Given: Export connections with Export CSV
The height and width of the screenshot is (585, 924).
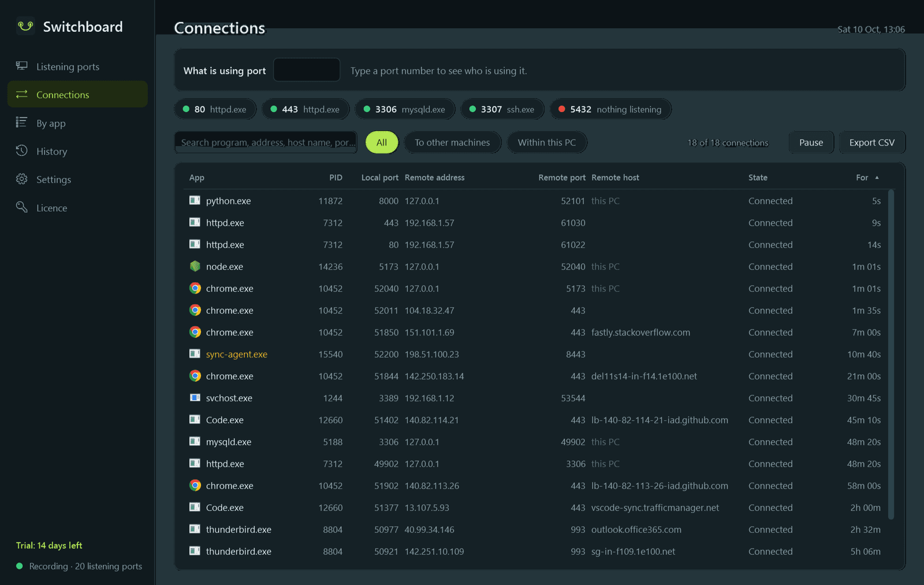Looking at the screenshot, I should coord(872,142).
